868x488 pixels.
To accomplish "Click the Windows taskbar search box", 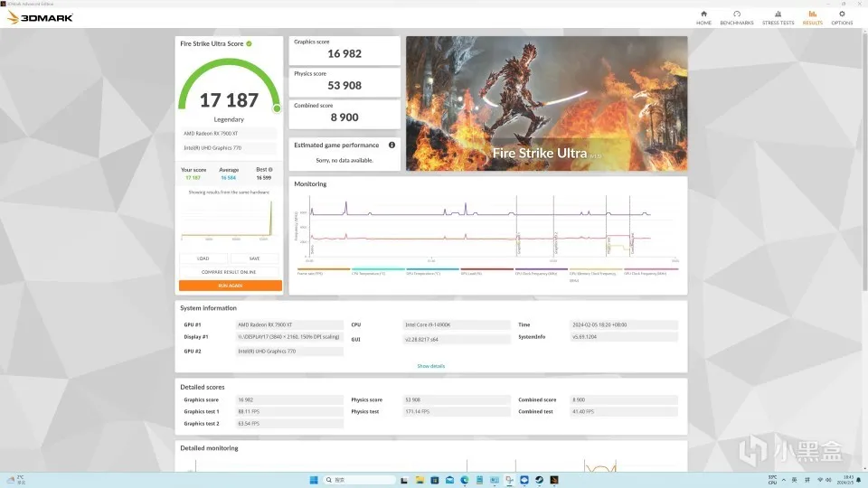I will [360, 480].
